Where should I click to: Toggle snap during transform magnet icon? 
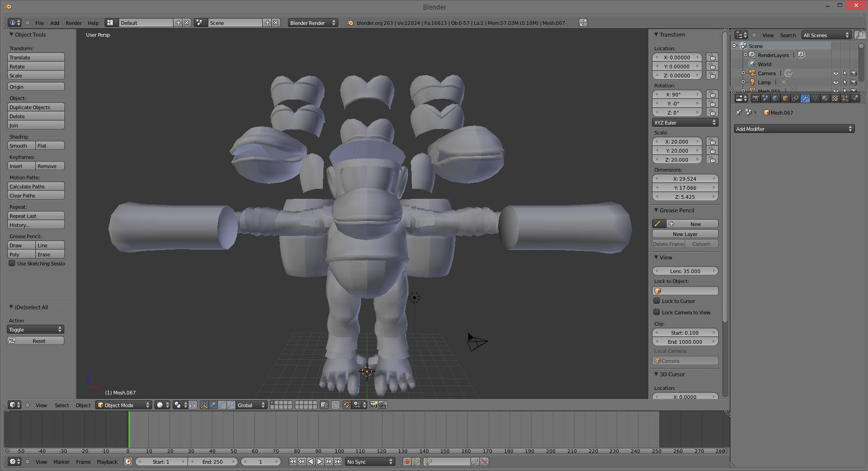[x=347, y=405]
